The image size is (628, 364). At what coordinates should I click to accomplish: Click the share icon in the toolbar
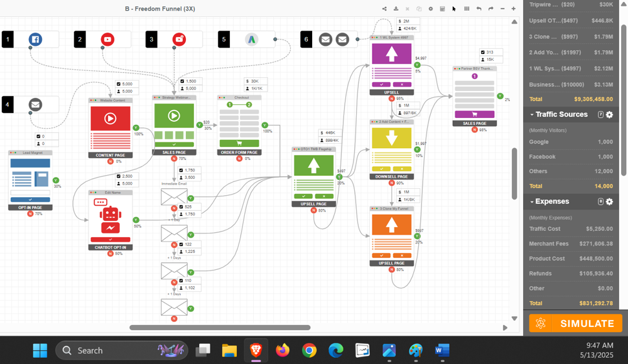pos(384,9)
